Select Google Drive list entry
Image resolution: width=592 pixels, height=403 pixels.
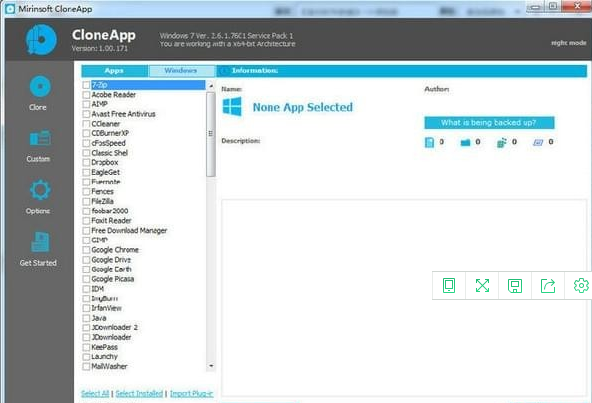[111, 260]
